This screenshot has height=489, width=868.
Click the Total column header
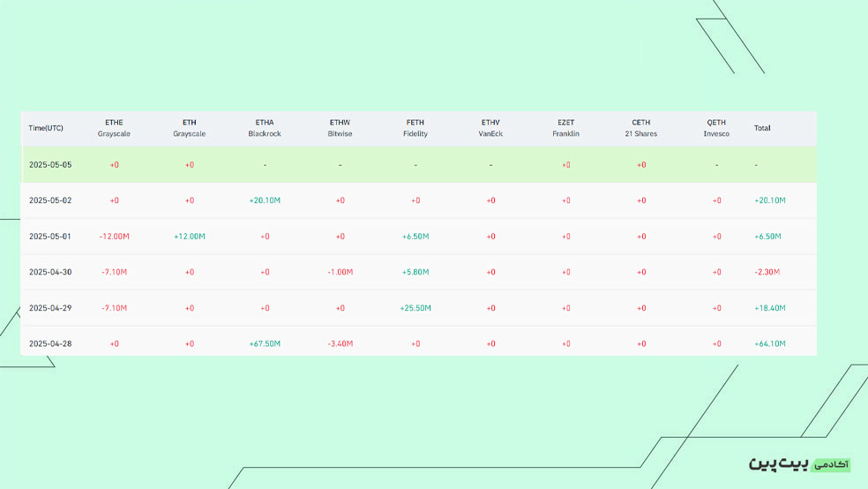click(x=762, y=128)
